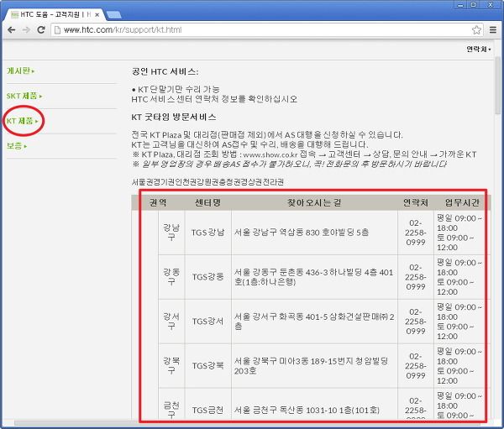Open a new browser tab
This screenshot has width=504, height=429.
tap(113, 14)
